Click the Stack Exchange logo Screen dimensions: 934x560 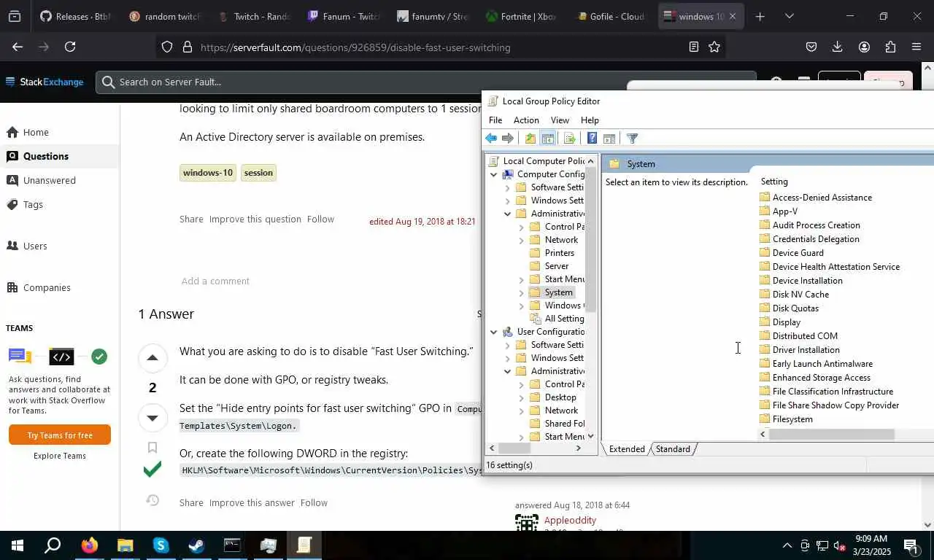(45, 82)
